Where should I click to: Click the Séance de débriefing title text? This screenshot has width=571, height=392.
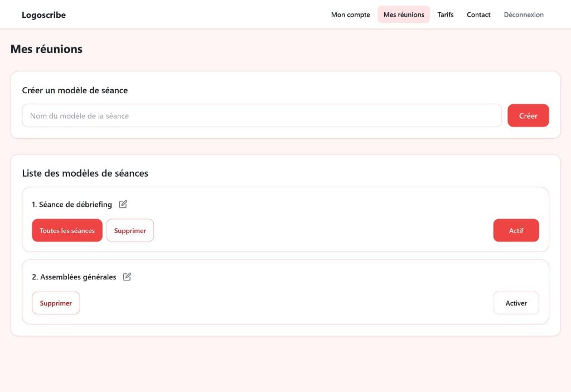[72, 204]
